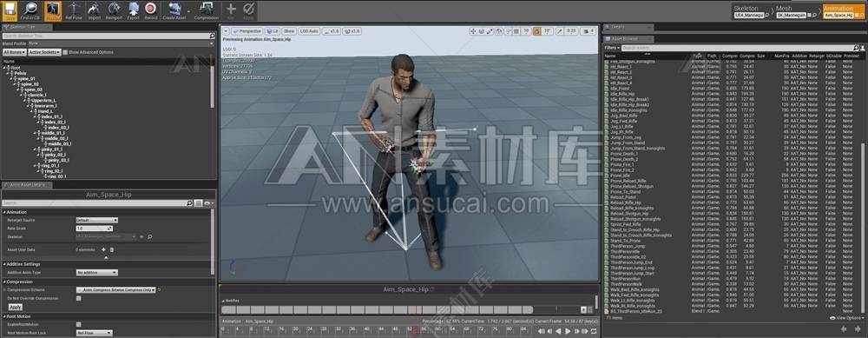Open the All Bones filter dropdown
The width and height of the screenshot is (868, 338).
pos(14,52)
